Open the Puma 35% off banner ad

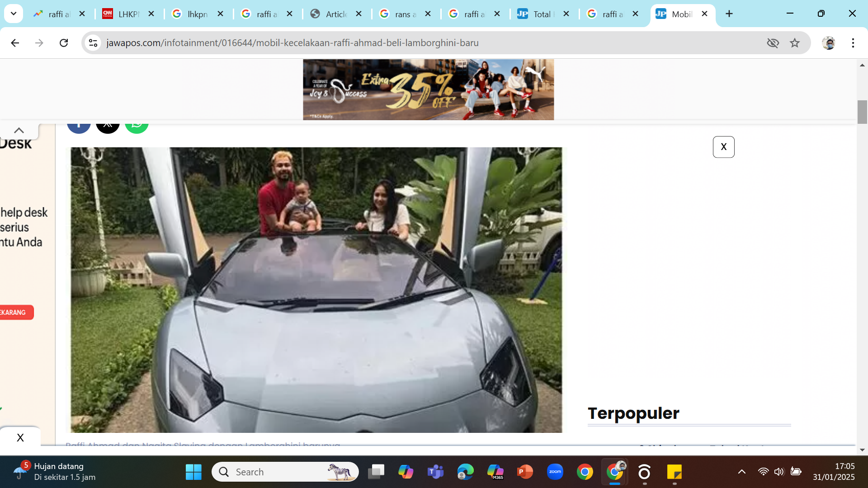coord(428,89)
